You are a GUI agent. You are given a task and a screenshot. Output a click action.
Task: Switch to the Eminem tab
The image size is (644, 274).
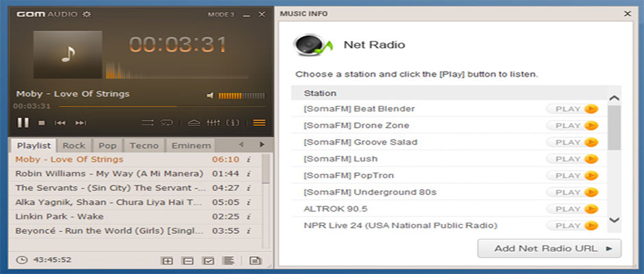tap(191, 145)
